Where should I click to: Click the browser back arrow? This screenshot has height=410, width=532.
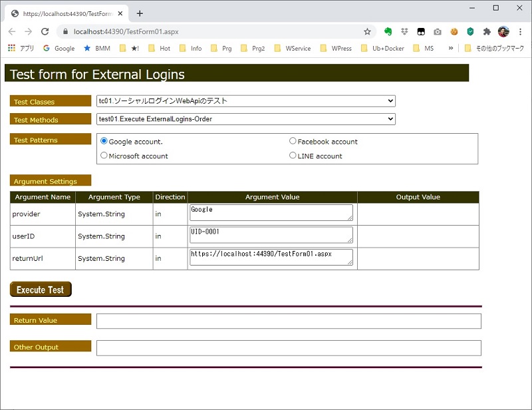coord(12,31)
